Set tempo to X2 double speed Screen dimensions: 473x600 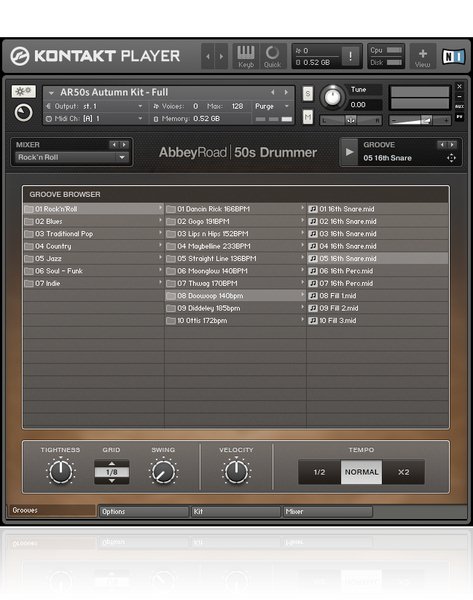tap(403, 472)
